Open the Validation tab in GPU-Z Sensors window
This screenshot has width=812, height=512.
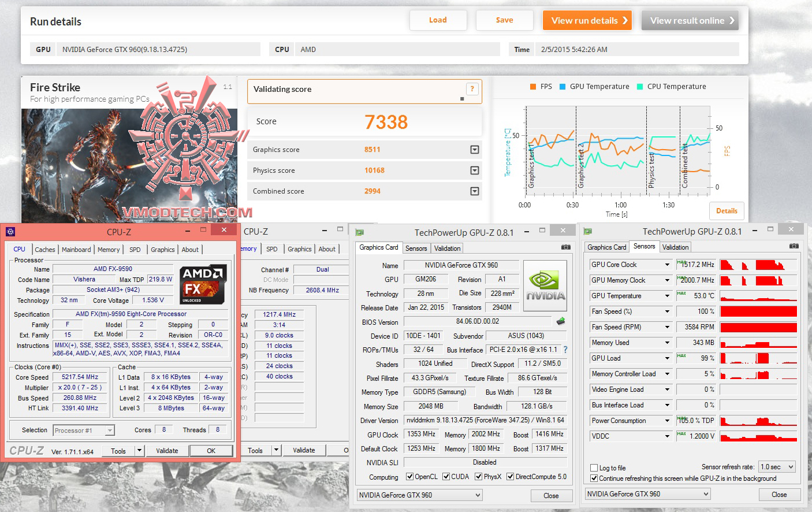click(675, 247)
